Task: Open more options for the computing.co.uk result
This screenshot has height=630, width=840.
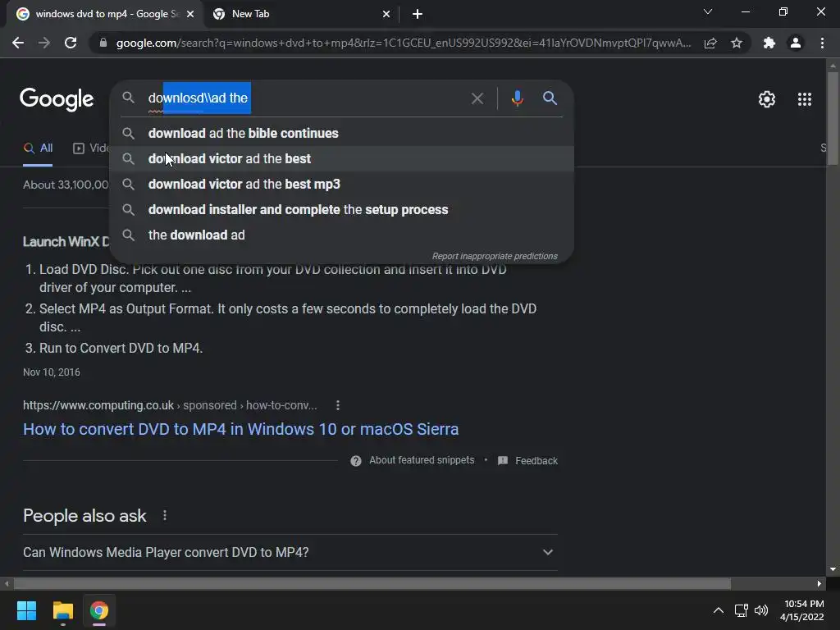Action: coord(337,405)
